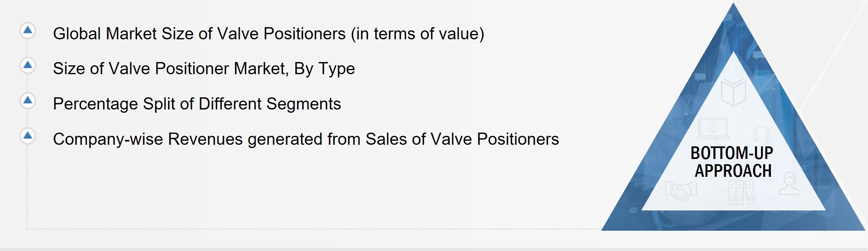The width and height of the screenshot is (868, 251).
Task: Click the headset icon in the triangle
Action: click(x=761, y=134)
